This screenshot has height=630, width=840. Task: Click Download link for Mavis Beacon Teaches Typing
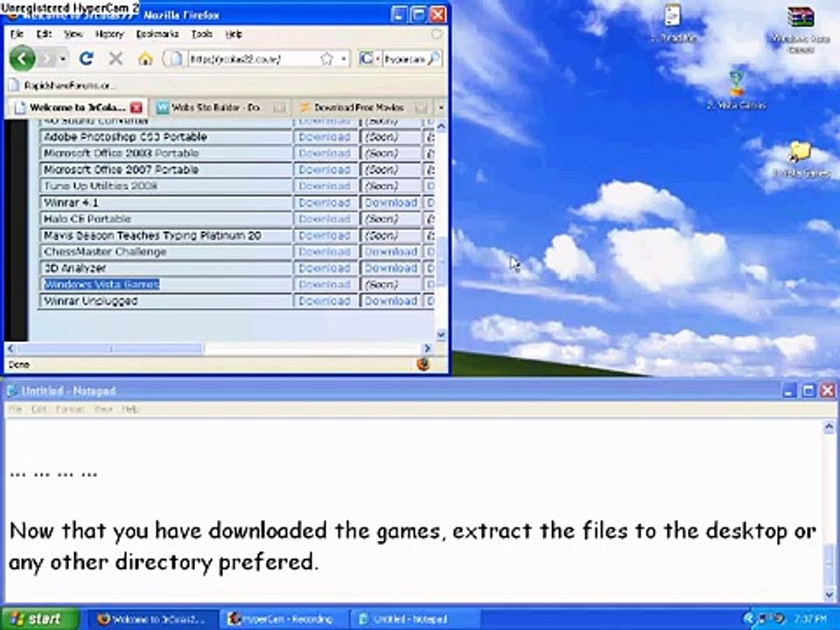[325, 235]
